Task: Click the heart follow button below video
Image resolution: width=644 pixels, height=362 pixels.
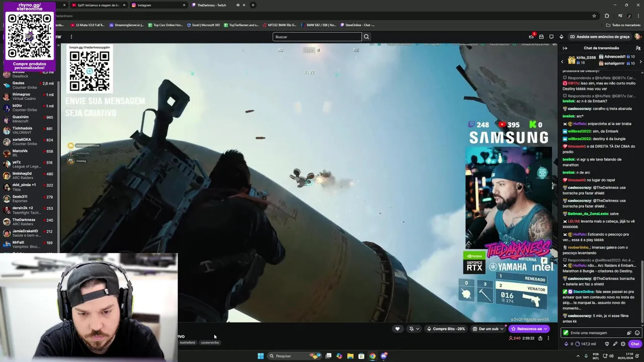Action: (397, 329)
